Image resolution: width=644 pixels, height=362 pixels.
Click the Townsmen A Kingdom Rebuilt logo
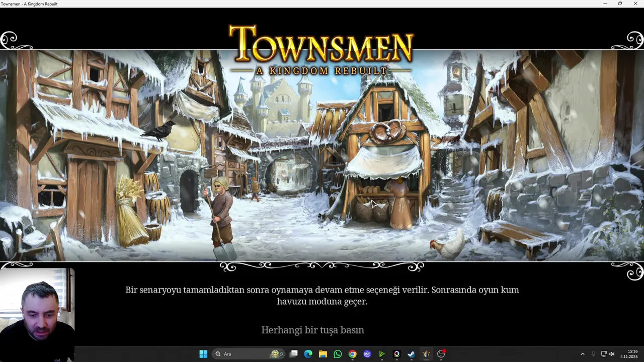tap(321, 50)
